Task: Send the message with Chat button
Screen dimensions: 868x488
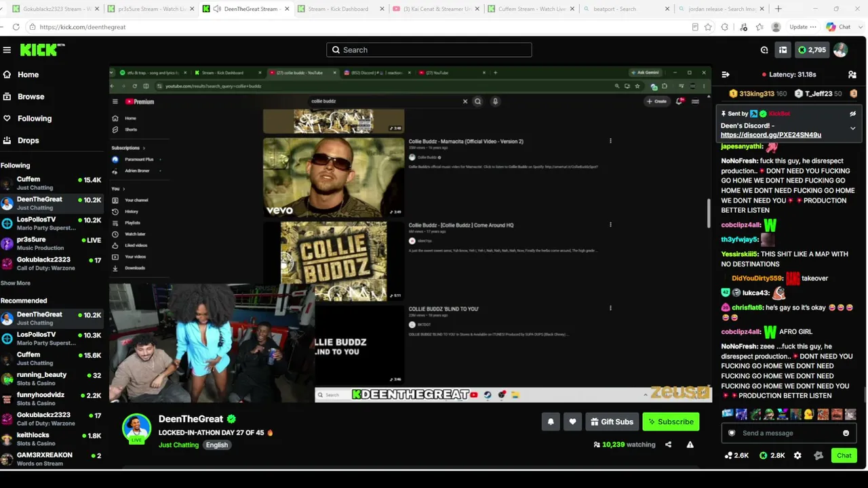Action: (844, 455)
